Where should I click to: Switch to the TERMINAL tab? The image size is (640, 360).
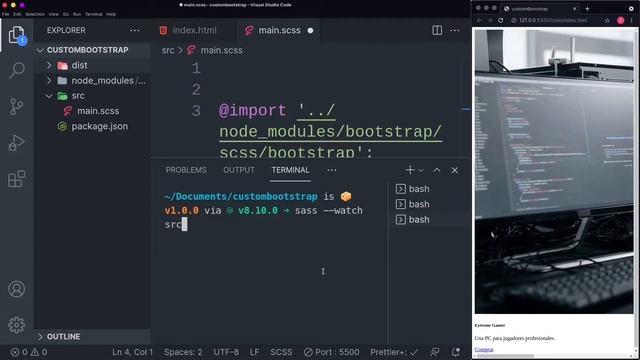[291, 170]
